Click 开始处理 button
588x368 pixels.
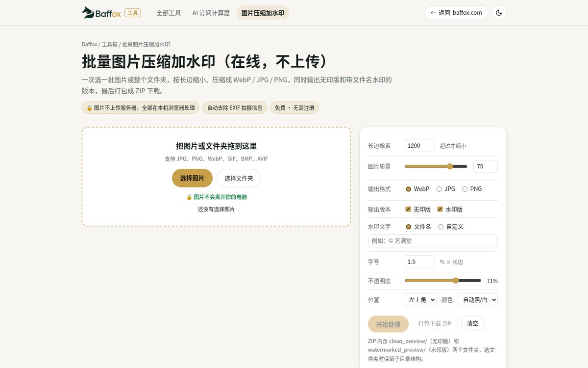click(x=388, y=324)
